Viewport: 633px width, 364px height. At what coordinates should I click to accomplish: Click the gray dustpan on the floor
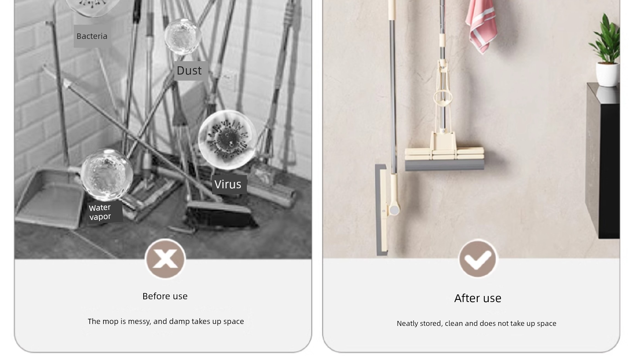point(49,199)
